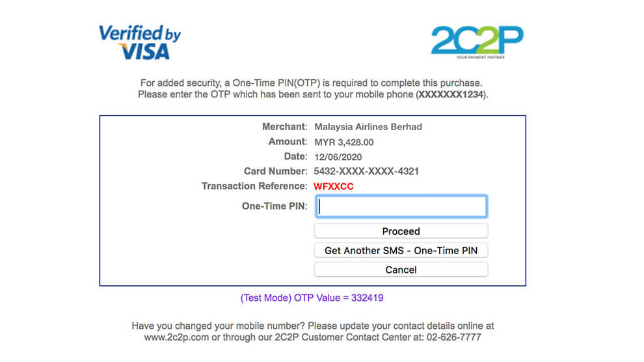This screenshot has width=644, height=362.
Task: Click the Card Number label
Action: 276,171
